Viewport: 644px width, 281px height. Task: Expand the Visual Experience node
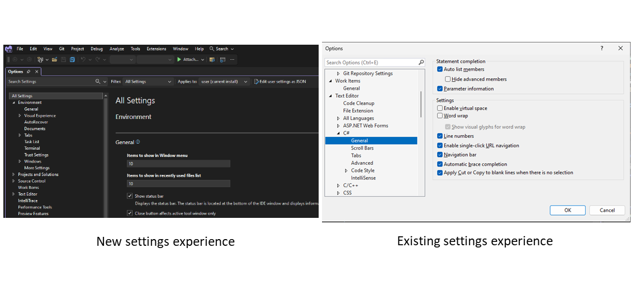point(20,116)
